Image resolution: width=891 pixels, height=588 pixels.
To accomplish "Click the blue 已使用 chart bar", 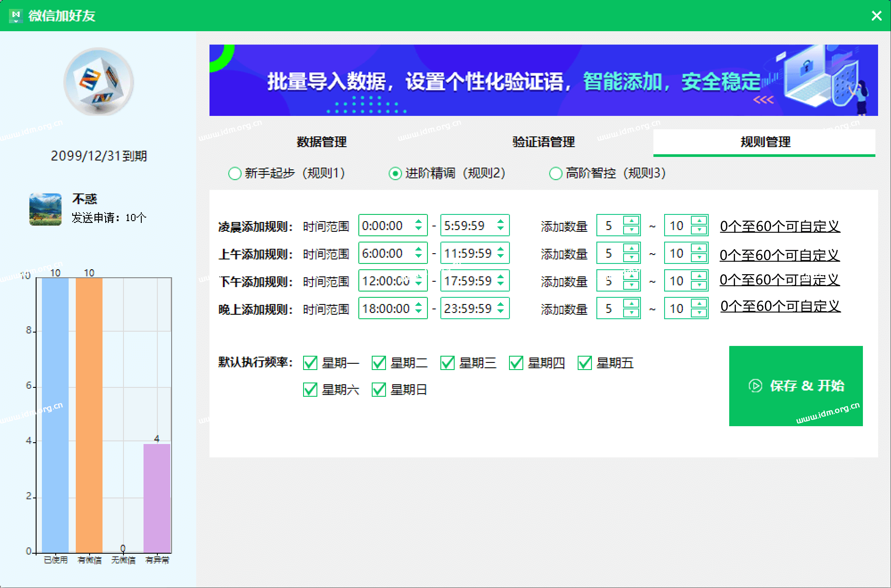I will pos(55,415).
